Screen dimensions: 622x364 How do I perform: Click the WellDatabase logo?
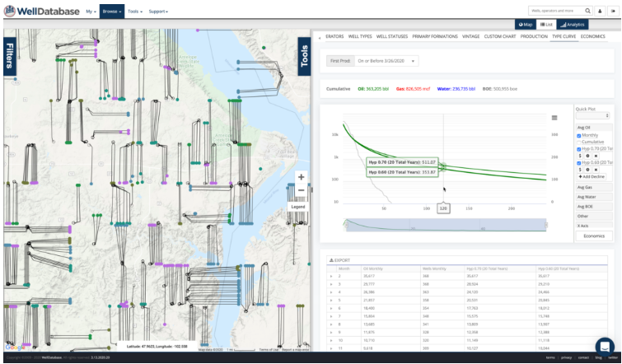tap(42, 11)
